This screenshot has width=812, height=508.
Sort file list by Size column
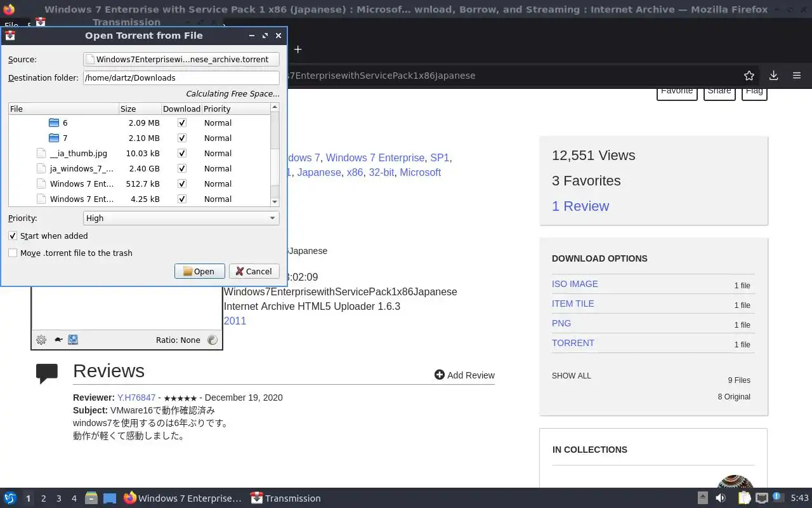pyautogui.click(x=140, y=109)
